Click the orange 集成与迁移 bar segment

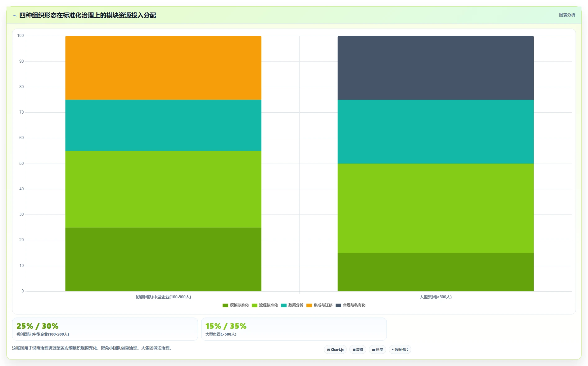(x=163, y=68)
